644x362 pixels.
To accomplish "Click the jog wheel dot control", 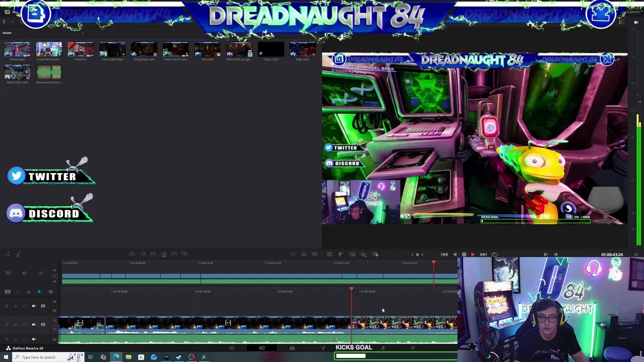I will pyautogui.click(x=417, y=254).
